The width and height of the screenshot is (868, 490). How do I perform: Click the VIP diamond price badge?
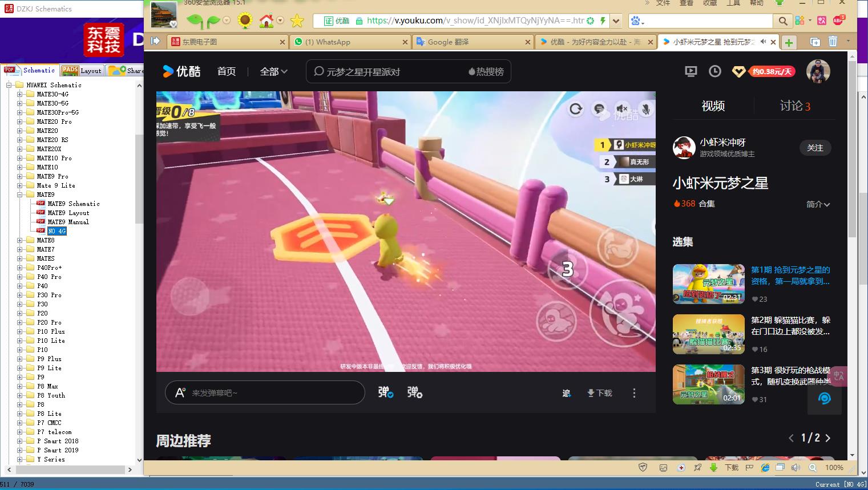tap(763, 71)
